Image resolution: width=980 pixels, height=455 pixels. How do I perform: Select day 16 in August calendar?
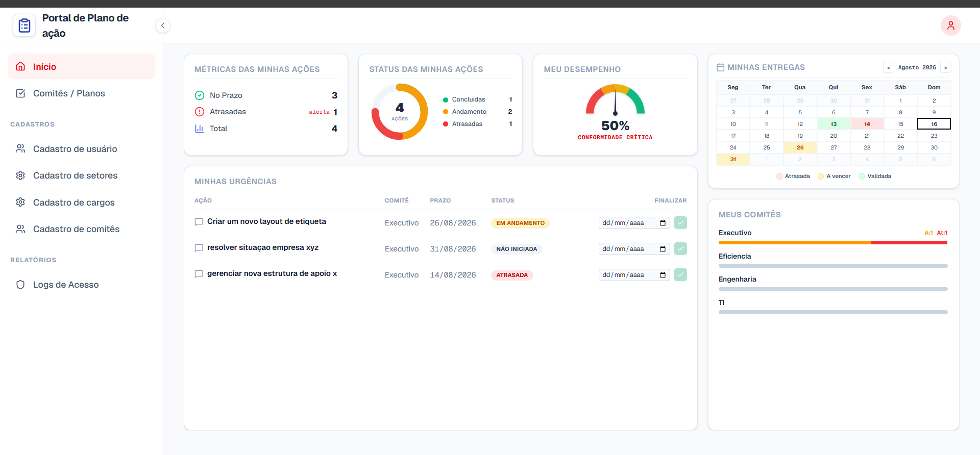[934, 124]
